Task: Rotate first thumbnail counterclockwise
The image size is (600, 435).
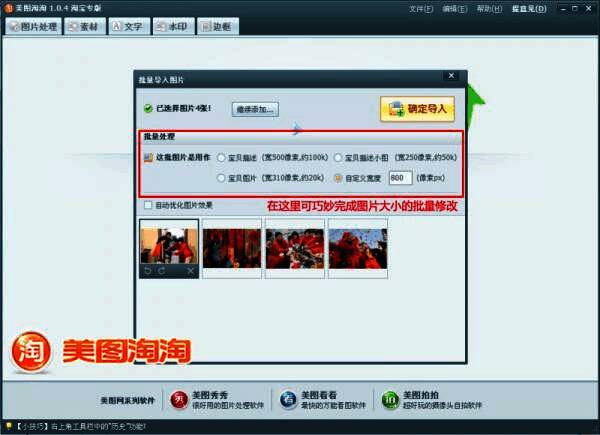Action: (149, 270)
